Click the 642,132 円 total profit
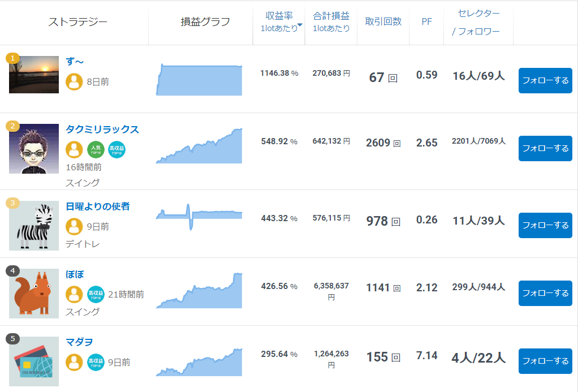This screenshot has width=578, height=392. tap(331, 141)
